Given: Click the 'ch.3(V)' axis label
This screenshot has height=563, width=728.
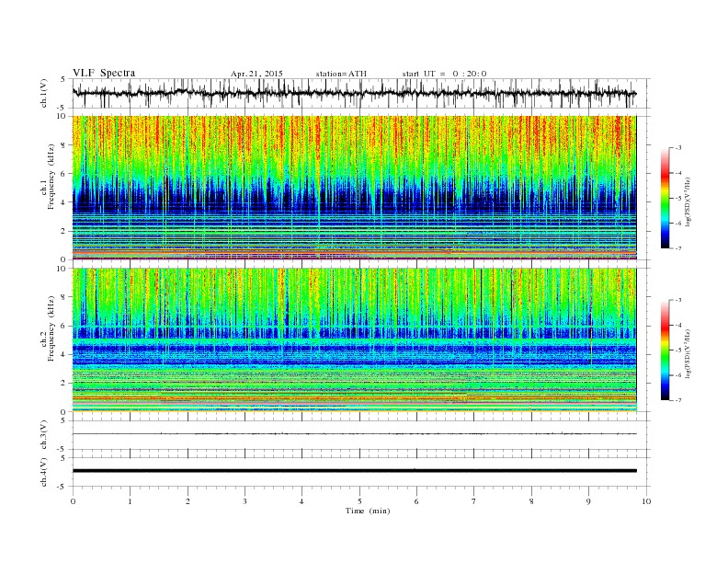Looking at the screenshot, I should click(x=44, y=435).
